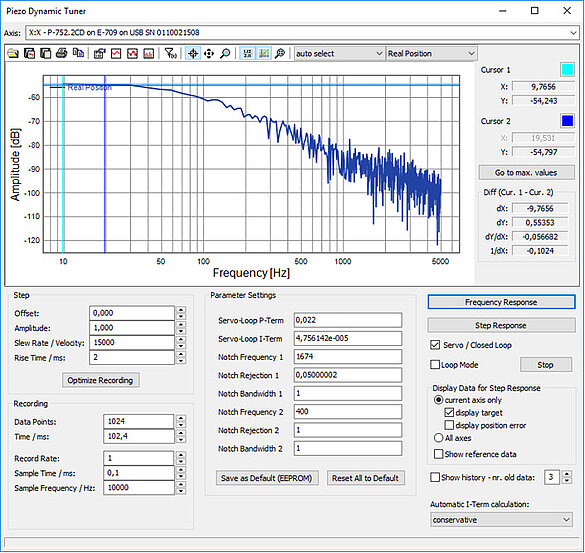
Task: Select the magnifier zoom tool
Action: pos(225,53)
